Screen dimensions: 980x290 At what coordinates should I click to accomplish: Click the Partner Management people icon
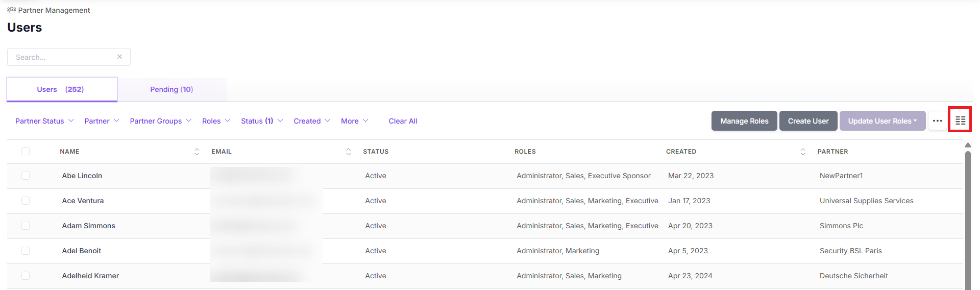(x=11, y=10)
